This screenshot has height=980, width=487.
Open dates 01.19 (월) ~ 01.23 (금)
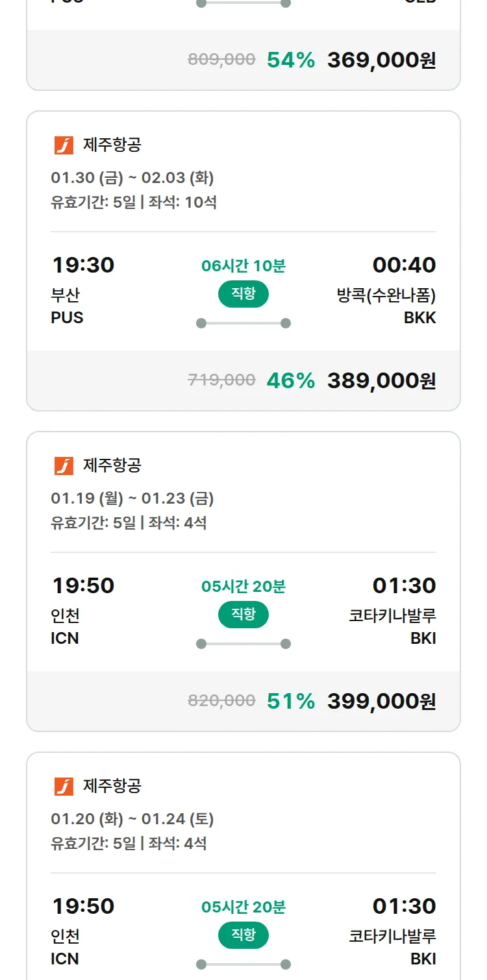132,498
